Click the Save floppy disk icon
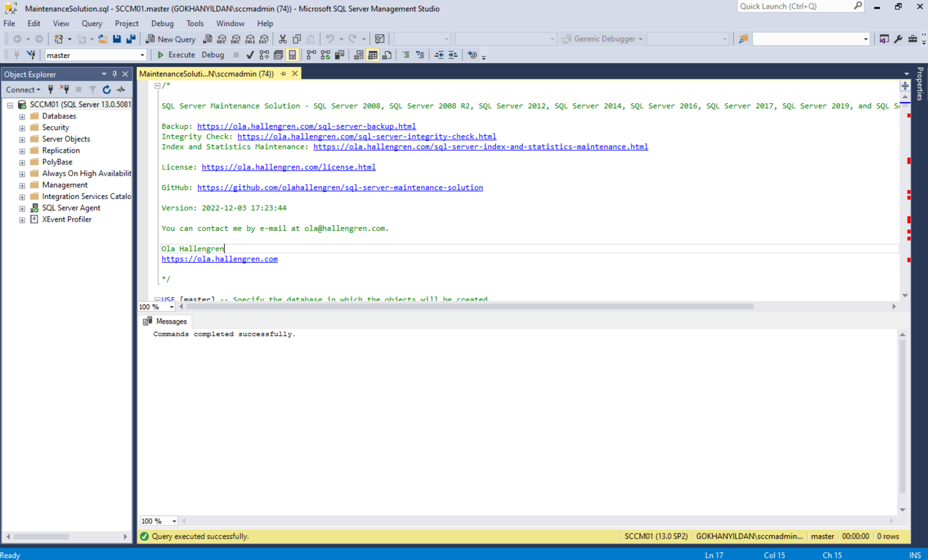This screenshot has height=560, width=928. point(117,39)
